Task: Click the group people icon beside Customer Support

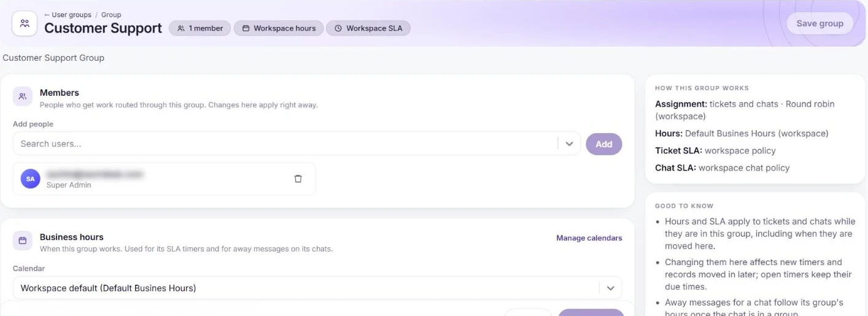Action: point(25,23)
